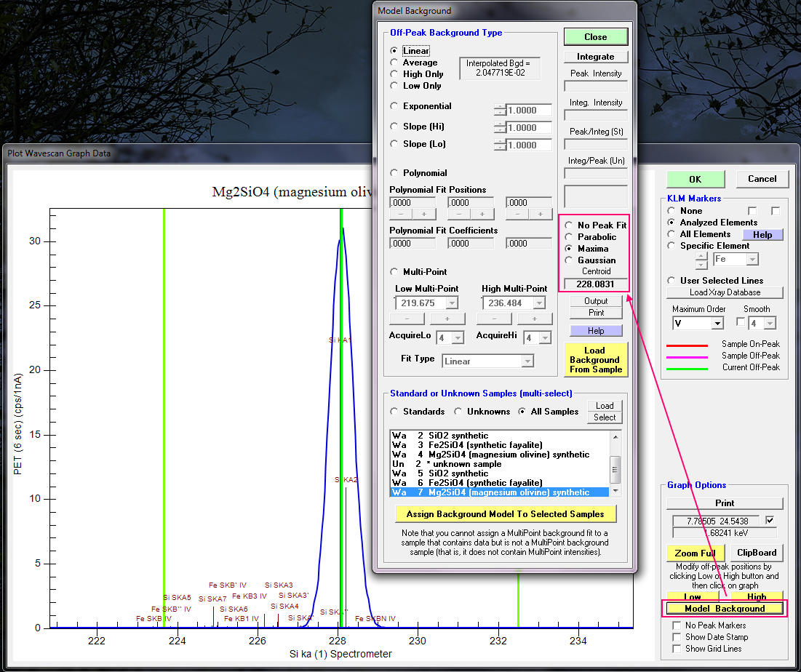Open the Low Multi-Point dropdown
This screenshot has width=801, height=672.
point(451,303)
